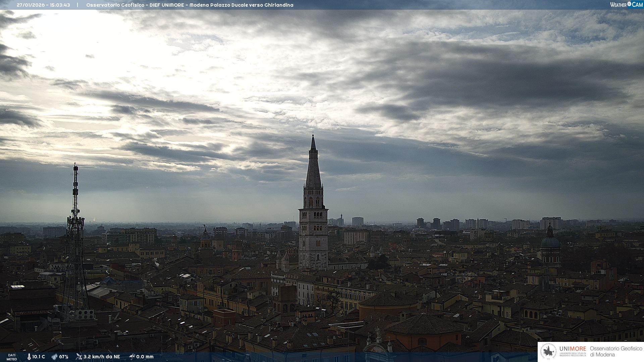
Task: Click the 3.2 km/h da NE wind reading
Action: coord(102,357)
